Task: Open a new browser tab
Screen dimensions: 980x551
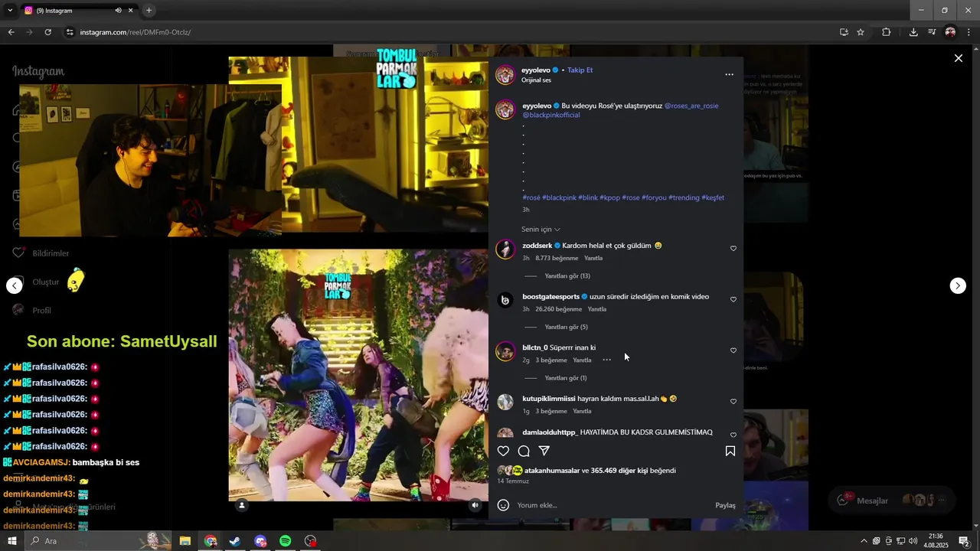Action: pyautogui.click(x=149, y=11)
